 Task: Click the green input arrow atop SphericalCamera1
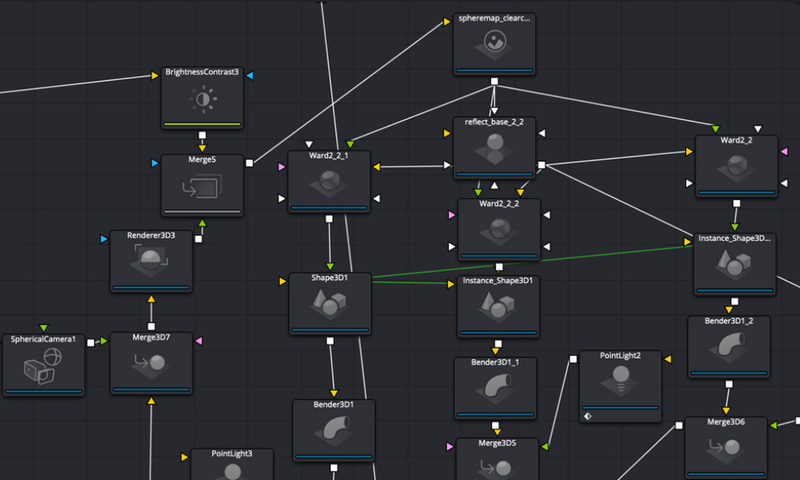tap(43, 328)
